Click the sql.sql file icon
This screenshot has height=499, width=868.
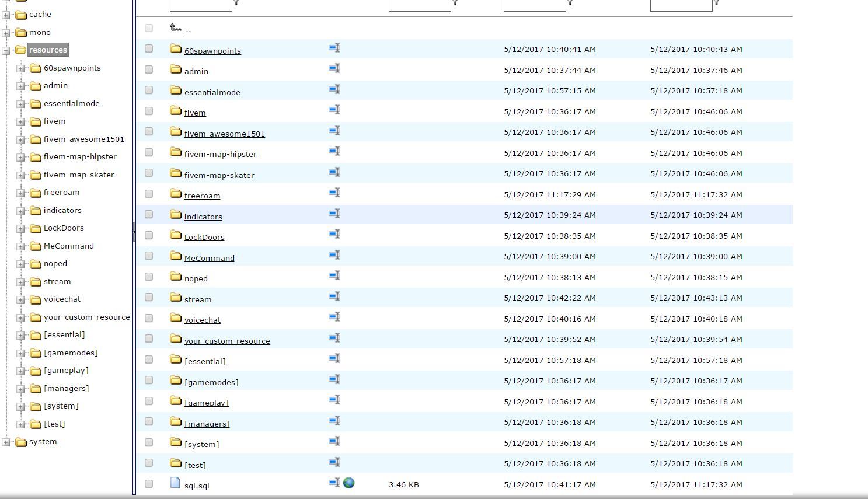(x=175, y=483)
